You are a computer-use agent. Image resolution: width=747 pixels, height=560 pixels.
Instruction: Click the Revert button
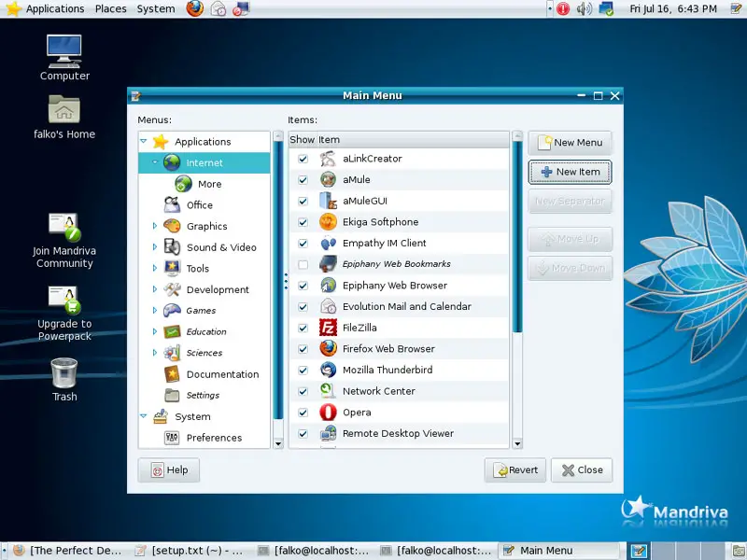tap(515, 470)
